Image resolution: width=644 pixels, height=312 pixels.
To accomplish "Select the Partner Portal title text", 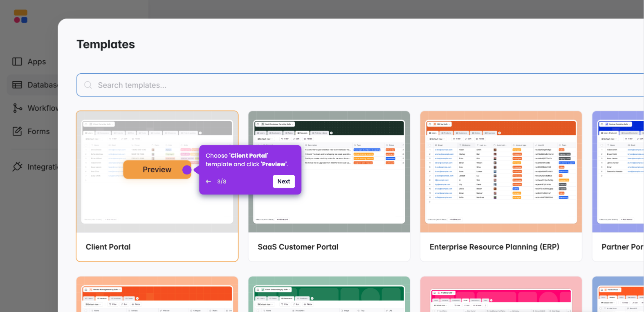I will click(x=622, y=247).
